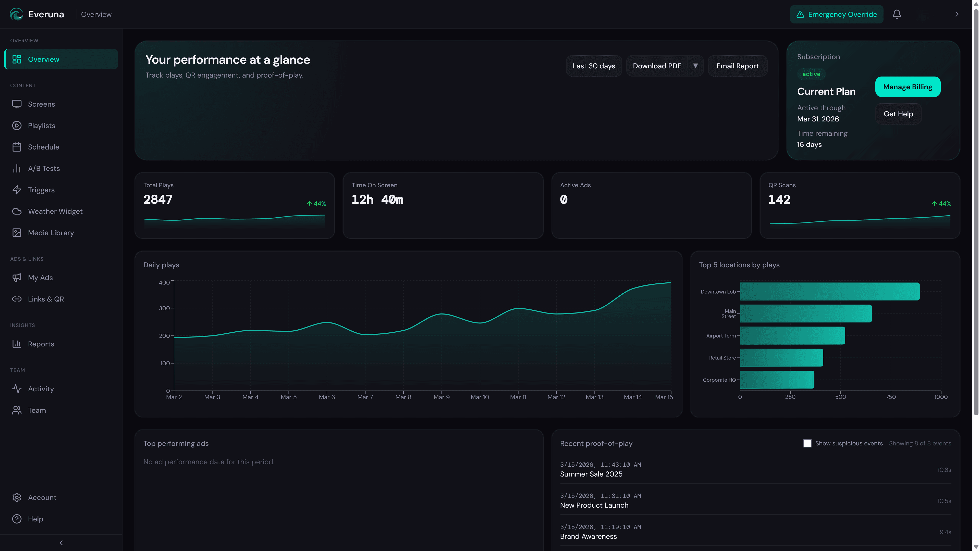Open the My Ads megaphone section
This screenshot has width=980, height=551.
pos(40,277)
